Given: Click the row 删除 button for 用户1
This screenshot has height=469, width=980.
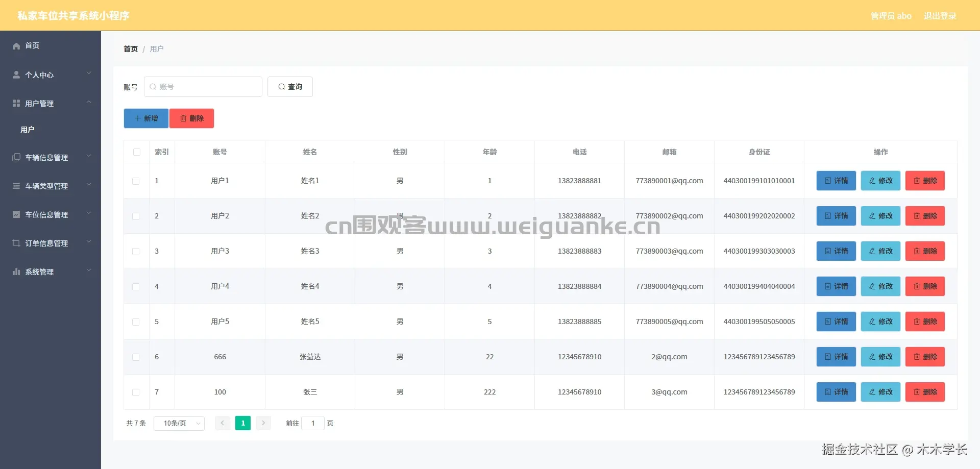Looking at the screenshot, I should coord(925,181).
